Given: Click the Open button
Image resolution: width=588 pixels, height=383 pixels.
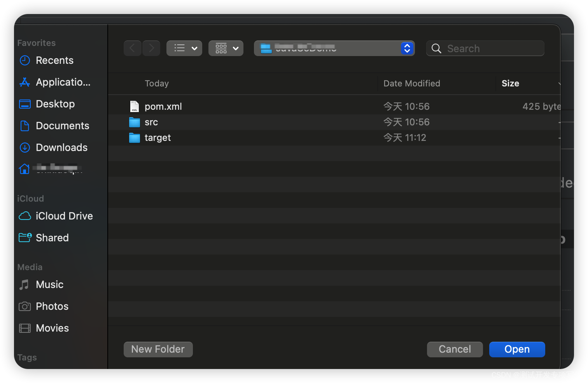Looking at the screenshot, I should coord(517,349).
